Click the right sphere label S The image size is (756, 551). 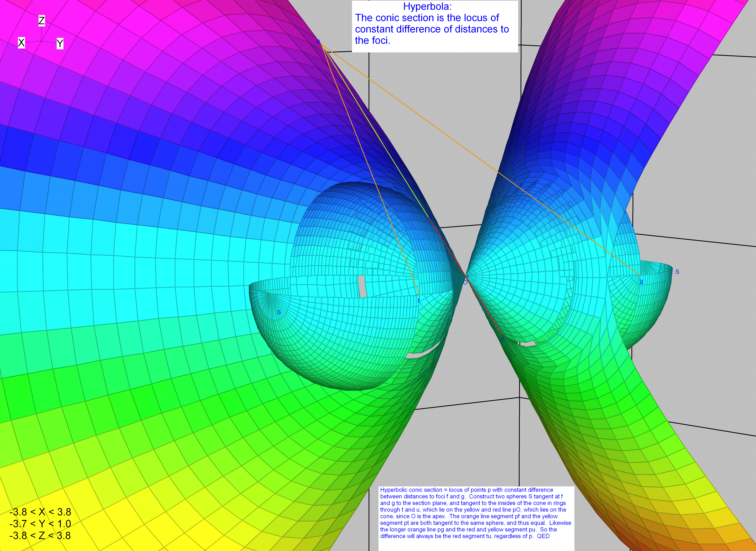[677, 272]
